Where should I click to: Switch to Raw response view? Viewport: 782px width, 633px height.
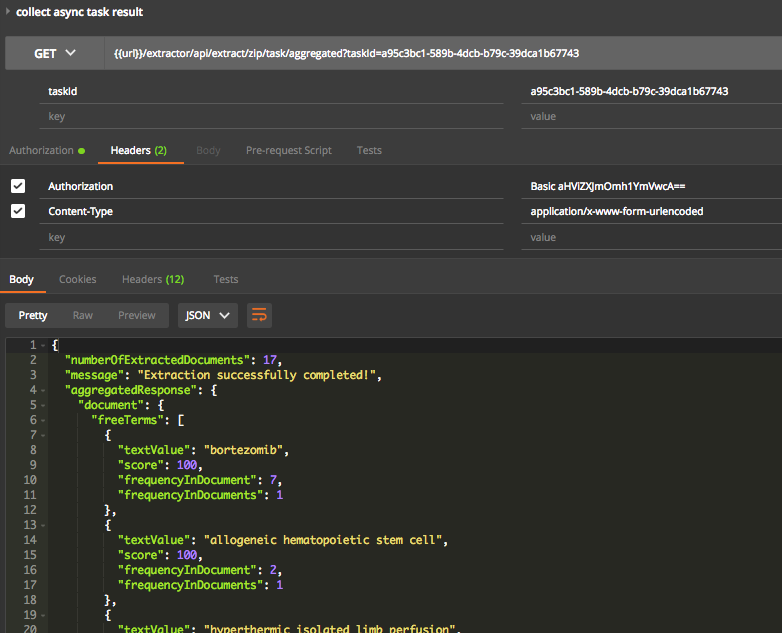[x=82, y=315]
